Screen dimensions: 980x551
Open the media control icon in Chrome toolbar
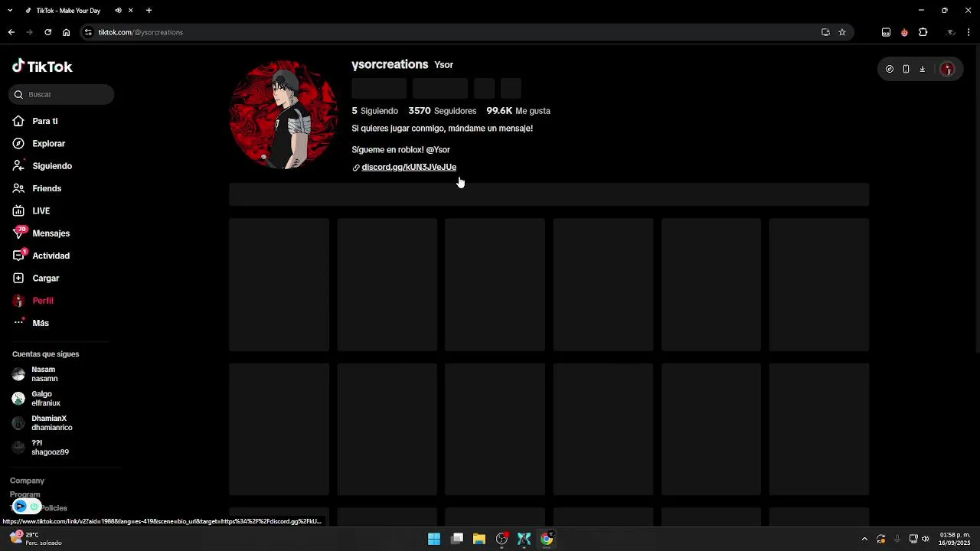click(886, 32)
